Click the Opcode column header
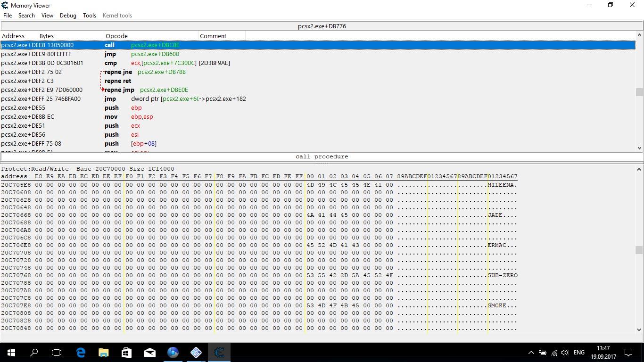Screen dimensions: 644x362 (151, 36)
